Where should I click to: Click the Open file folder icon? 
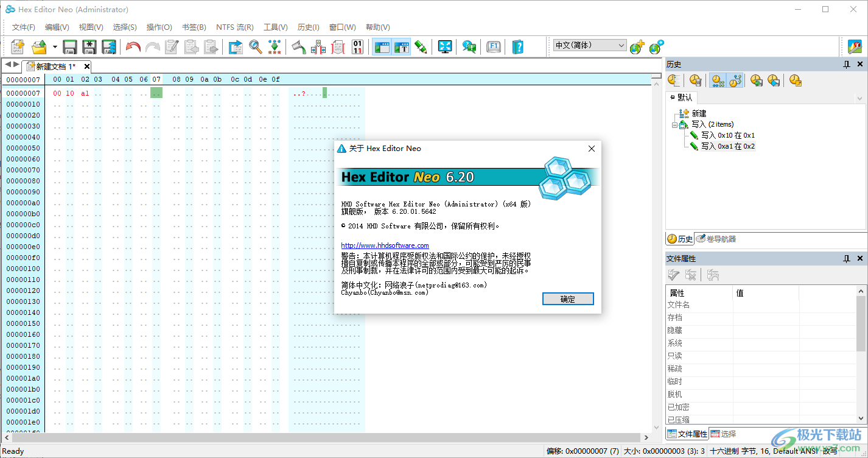tap(39, 47)
